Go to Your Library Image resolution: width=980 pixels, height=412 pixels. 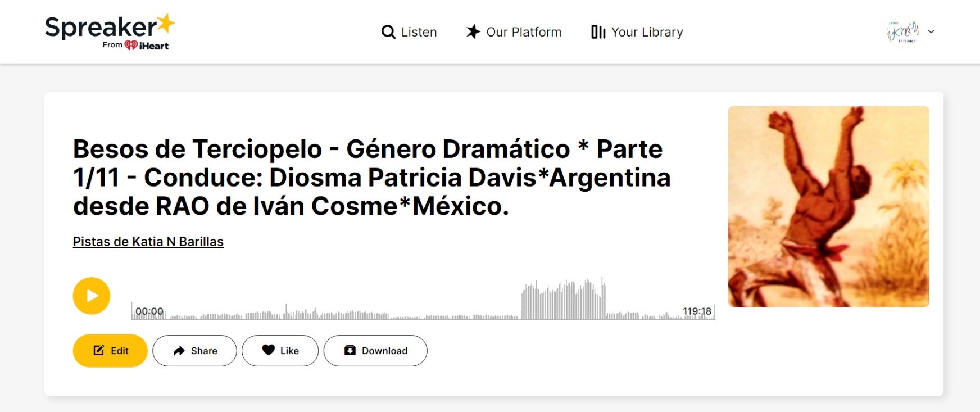[x=637, y=32]
